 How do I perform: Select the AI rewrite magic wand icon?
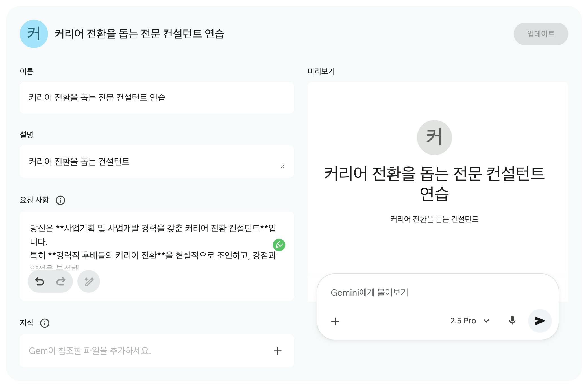coord(88,281)
